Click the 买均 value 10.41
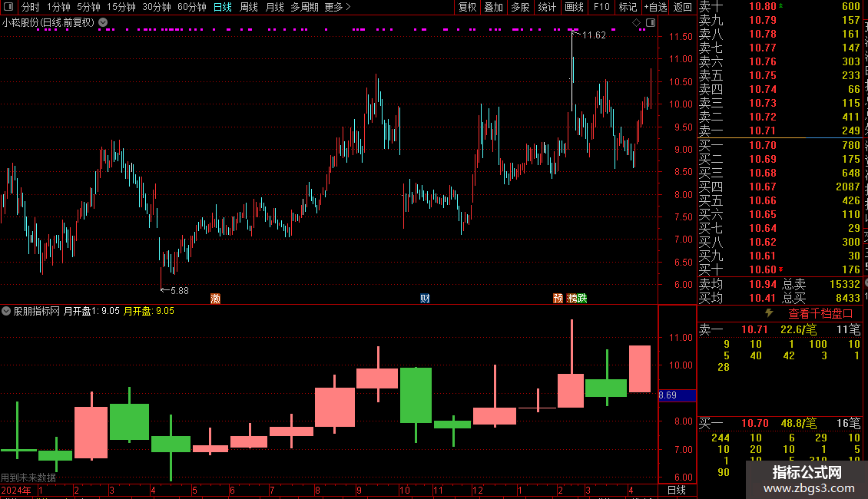 point(762,298)
